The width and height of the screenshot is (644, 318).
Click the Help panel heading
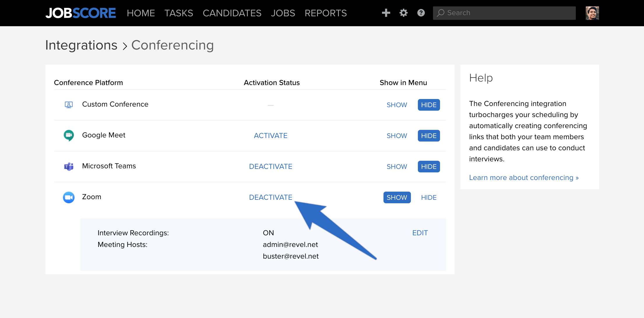point(481,78)
